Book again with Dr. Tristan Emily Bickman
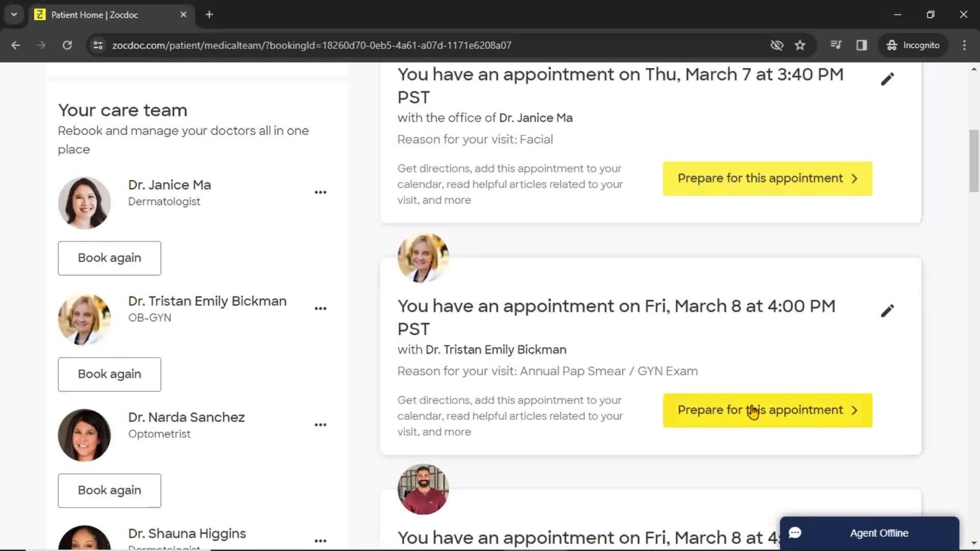980x551 pixels. (110, 374)
